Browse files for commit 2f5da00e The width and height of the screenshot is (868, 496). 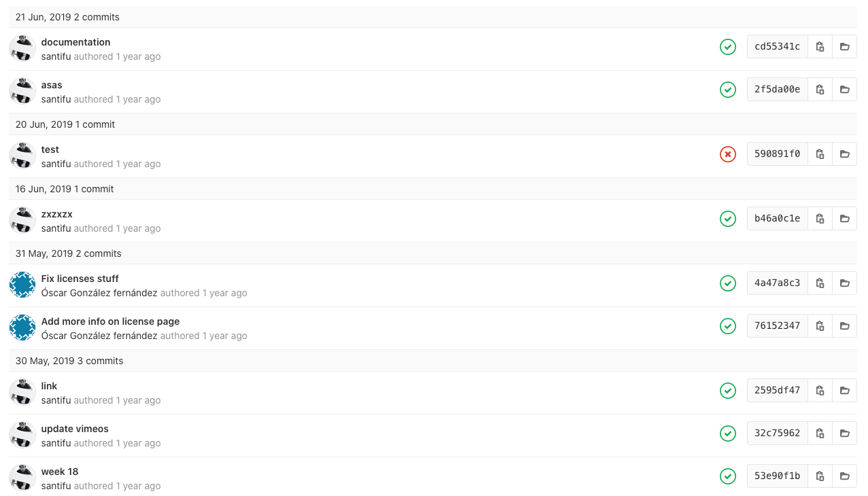[844, 90]
